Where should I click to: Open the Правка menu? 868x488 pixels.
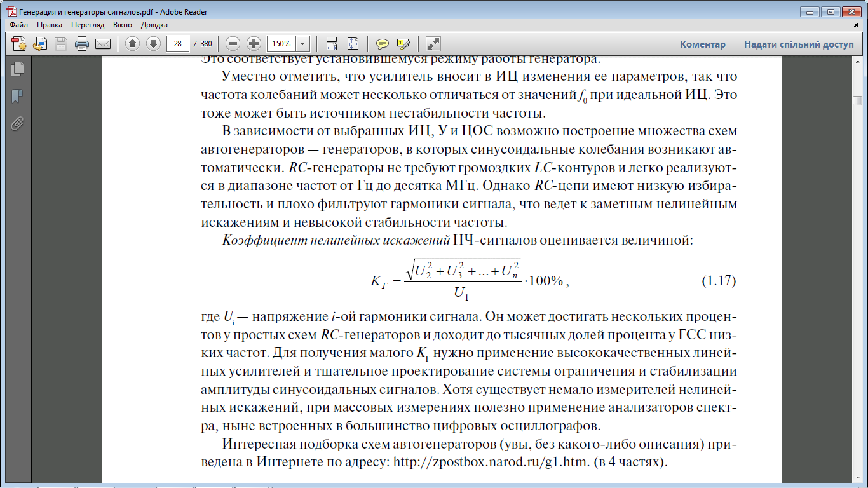(50, 25)
